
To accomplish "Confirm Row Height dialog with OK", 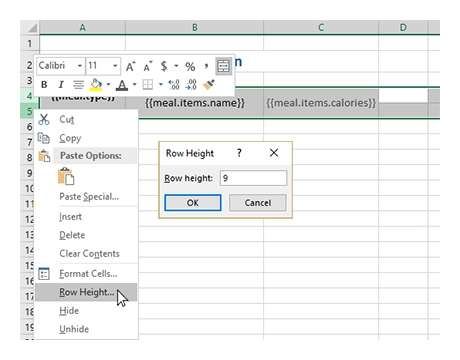I will [x=193, y=203].
